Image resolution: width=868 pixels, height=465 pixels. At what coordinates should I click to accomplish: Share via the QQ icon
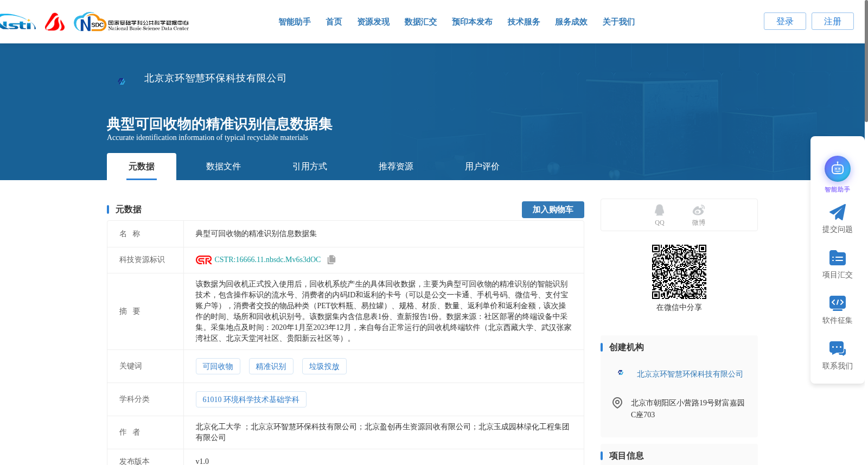pyautogui.click(x=659, y=210)
